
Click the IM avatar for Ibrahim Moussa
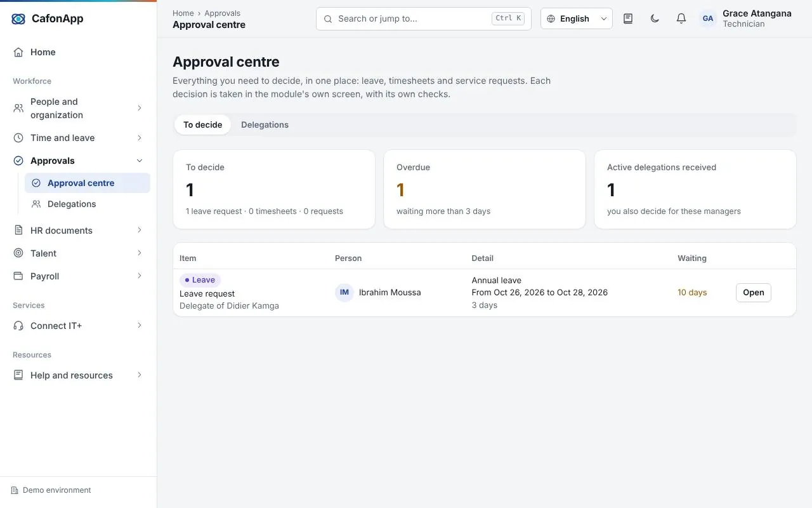pyautogui.click(x=344, y=293)
